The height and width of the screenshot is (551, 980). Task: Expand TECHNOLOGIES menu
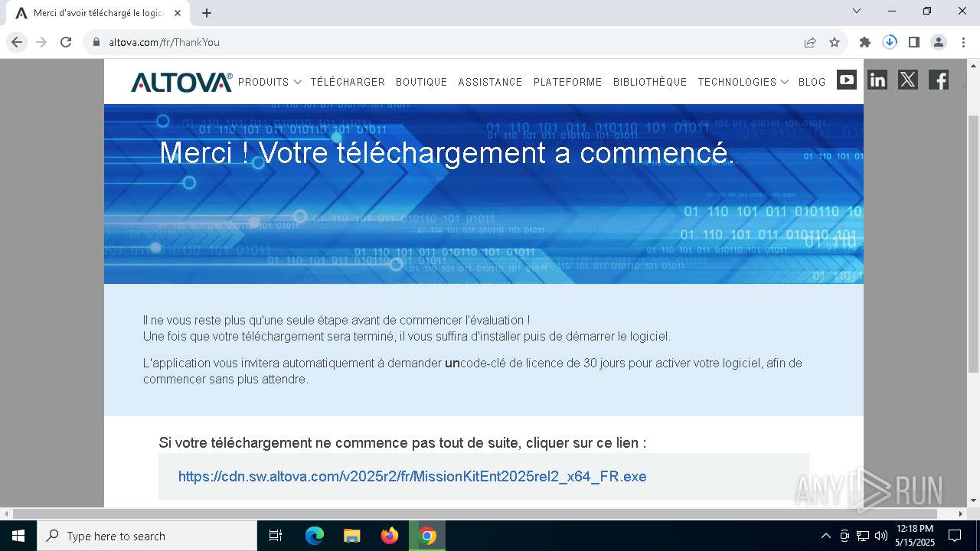743,82
